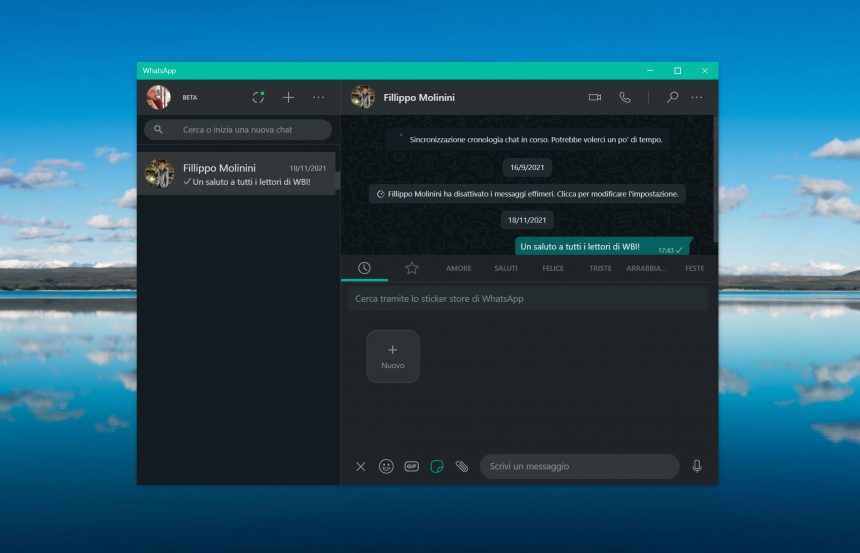The height and width of the screenshot is (553, 860).
Task: Switch to the SALUTI sticker category
Action: [506, 268]
